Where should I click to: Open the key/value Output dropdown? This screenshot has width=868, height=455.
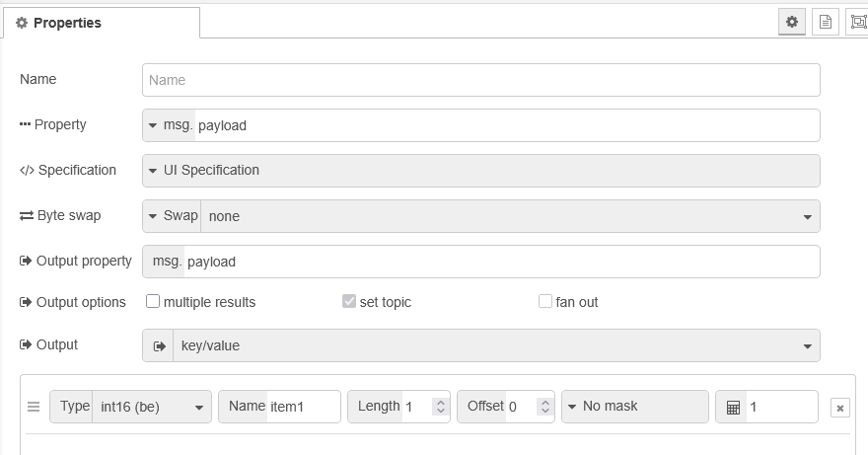pyautogui.click(x=495, y=345)
